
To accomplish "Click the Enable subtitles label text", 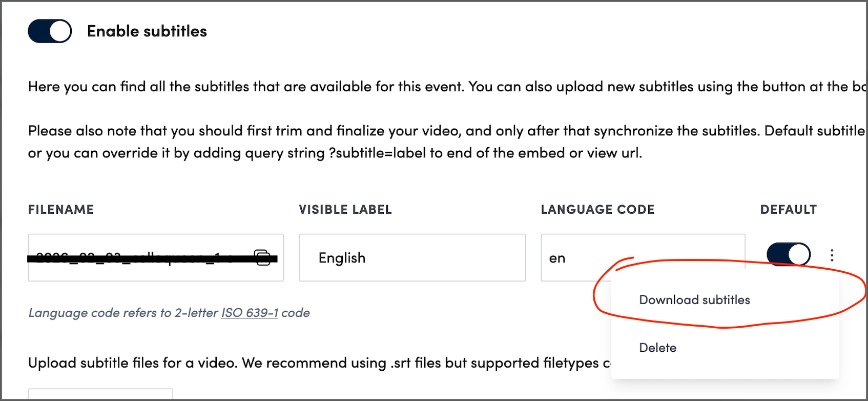I will click(147, 31).
